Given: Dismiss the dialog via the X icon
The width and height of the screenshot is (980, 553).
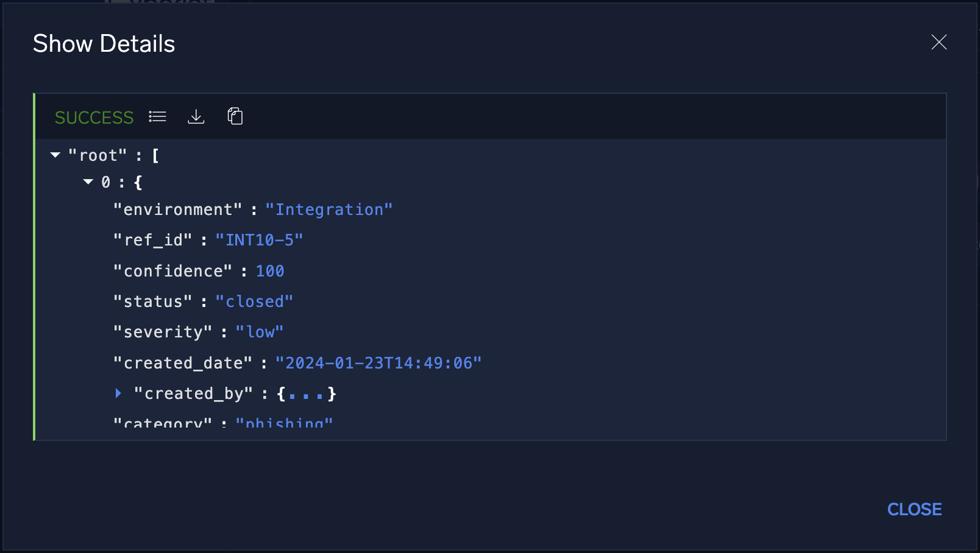Looking at the screenshot, I should 939,43.
